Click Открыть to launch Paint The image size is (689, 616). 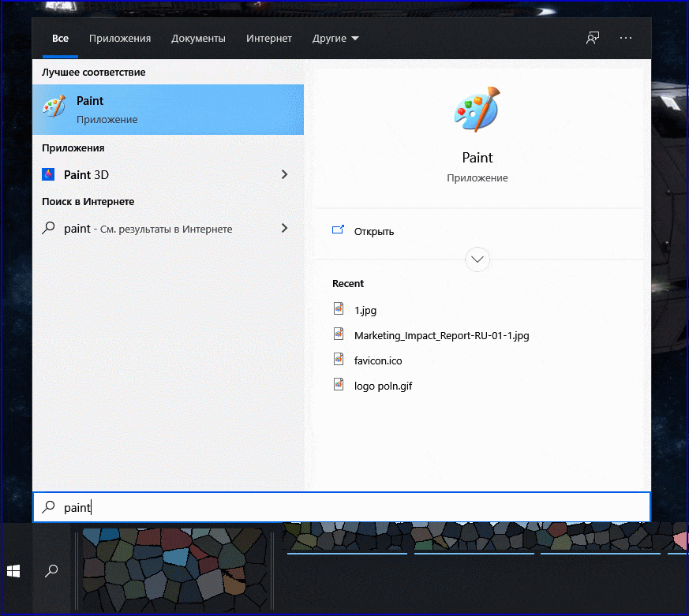(374, 231)
